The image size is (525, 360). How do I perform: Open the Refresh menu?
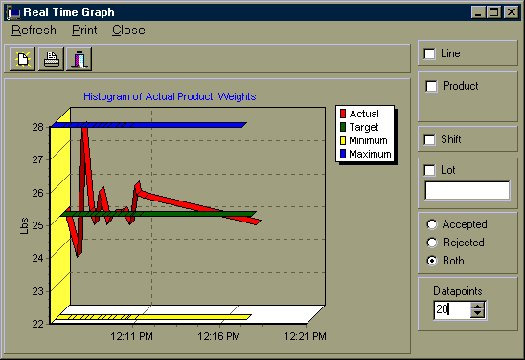coord(33,30)
